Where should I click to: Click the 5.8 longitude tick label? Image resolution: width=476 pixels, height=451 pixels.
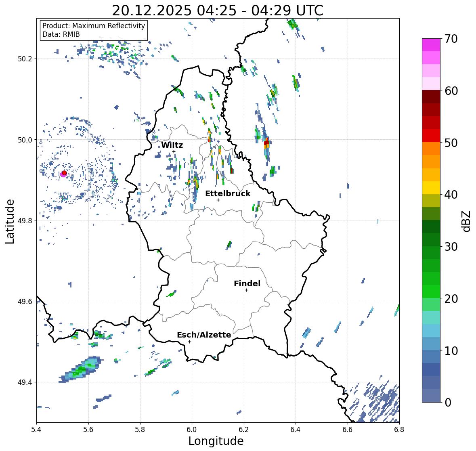[x=140, y=430]
